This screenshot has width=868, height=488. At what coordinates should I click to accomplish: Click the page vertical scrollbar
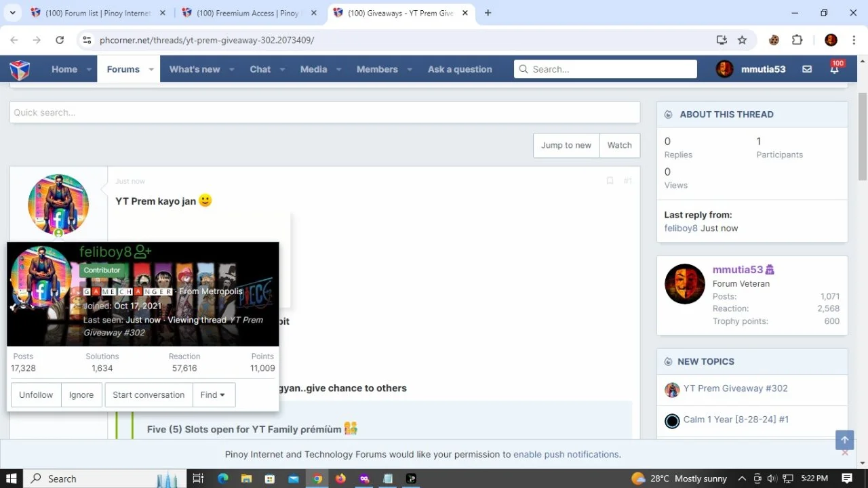tap(863, 136)
